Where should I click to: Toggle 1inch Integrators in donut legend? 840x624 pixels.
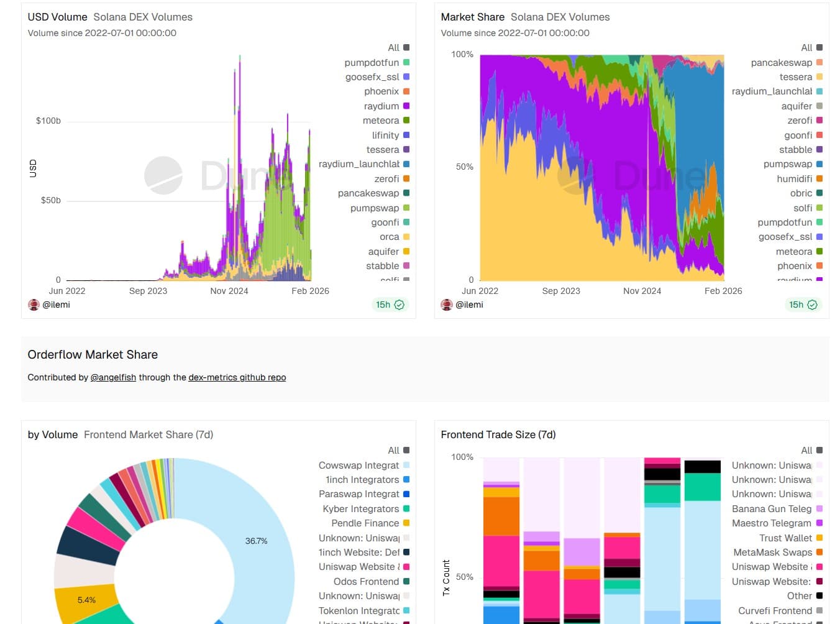367,480
